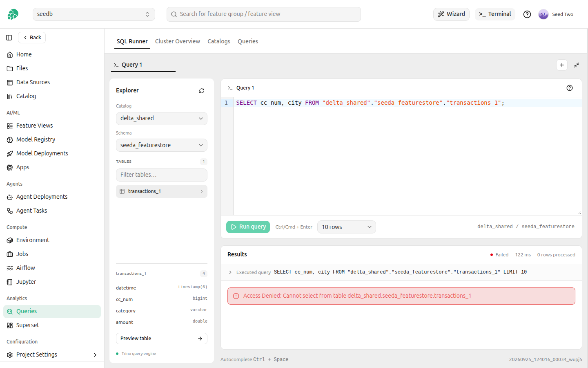Go Back using the Back button
Viewport: 588px width, 368px height.
tap(32, 38)
